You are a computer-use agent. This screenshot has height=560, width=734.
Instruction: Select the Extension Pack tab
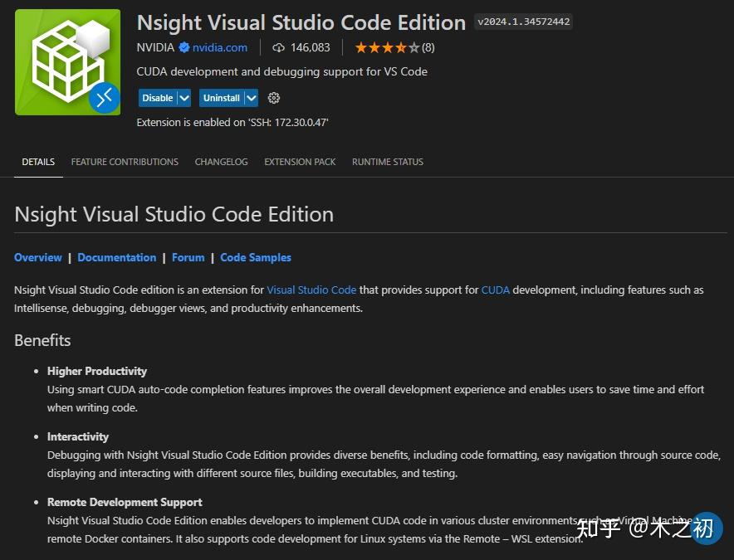300,162
